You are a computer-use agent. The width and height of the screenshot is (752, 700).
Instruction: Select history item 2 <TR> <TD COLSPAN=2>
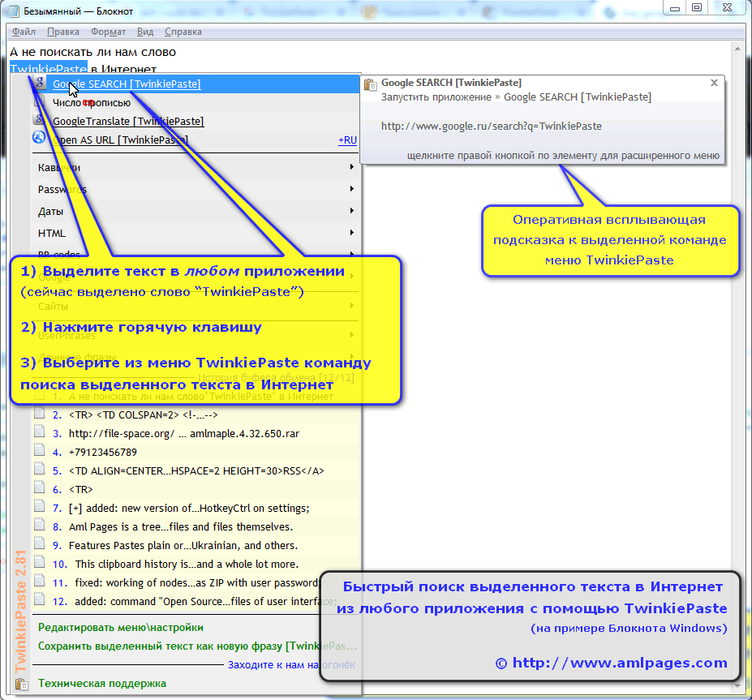(196, 414)
